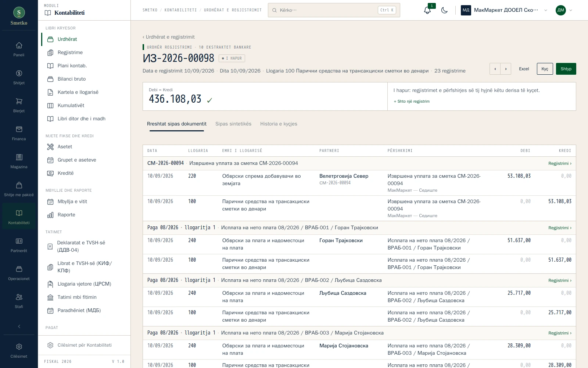Click the green Shtyp print button
588x368 pixels.
click(x=566, y=69)
